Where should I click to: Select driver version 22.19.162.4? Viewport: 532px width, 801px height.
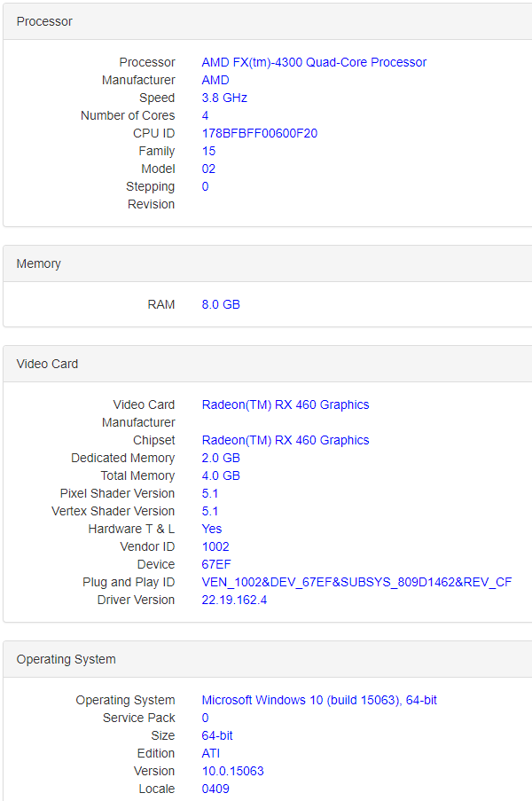(x=234, y=600)
